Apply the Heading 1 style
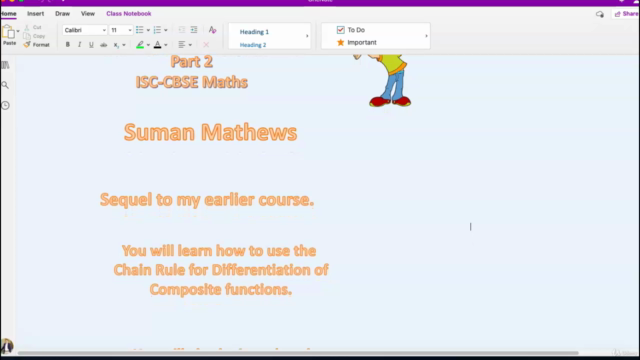 [x=254, y=32]
